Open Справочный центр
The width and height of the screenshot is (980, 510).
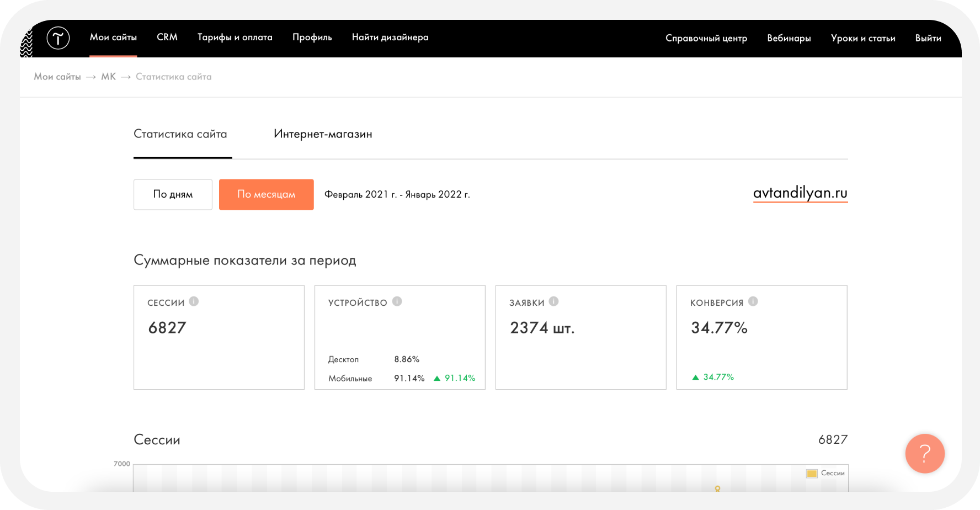[x=706, y=38]
